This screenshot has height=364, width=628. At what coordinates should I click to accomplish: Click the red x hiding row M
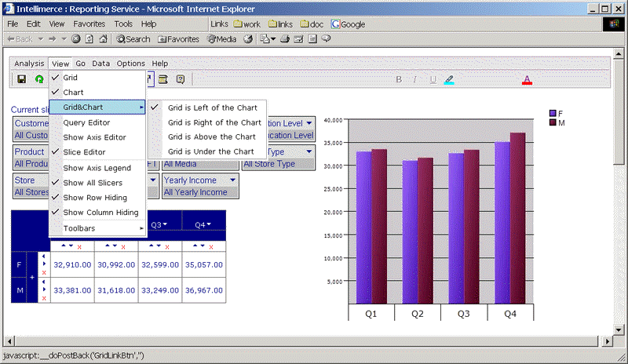pos(44,298)
